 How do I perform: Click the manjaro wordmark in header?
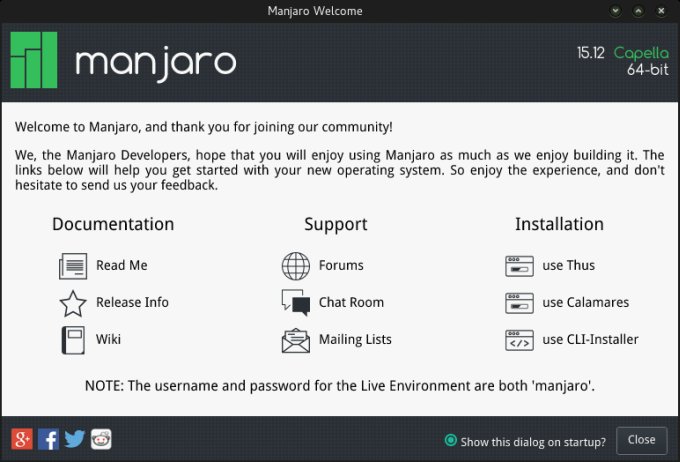click(156, 63)
